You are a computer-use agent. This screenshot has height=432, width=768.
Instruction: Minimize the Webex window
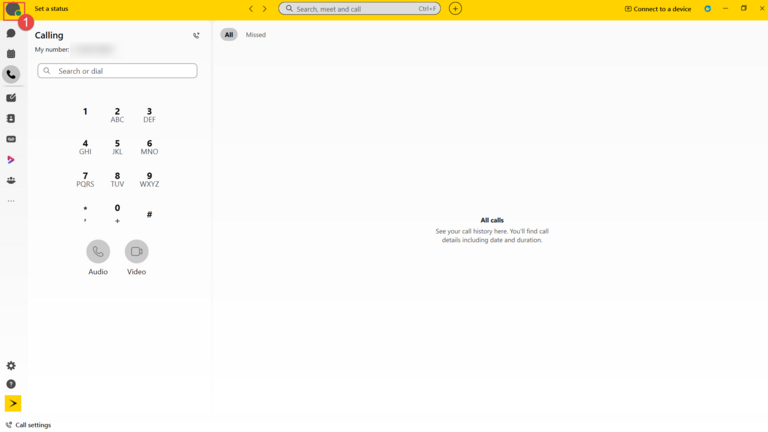[x=725, y=9]
